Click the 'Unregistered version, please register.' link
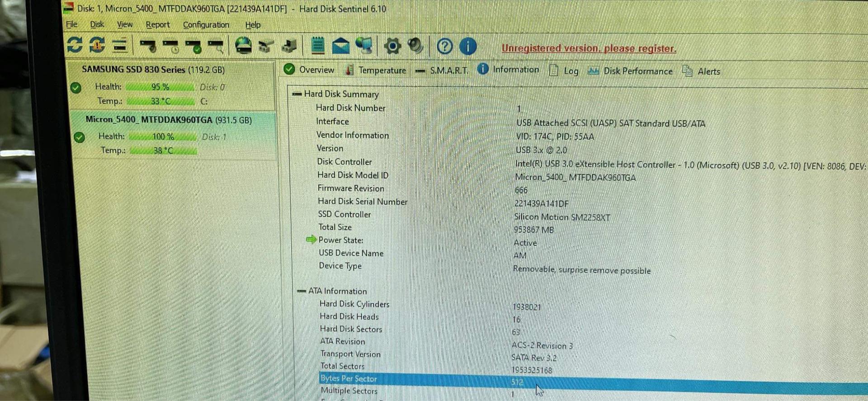 589,48
